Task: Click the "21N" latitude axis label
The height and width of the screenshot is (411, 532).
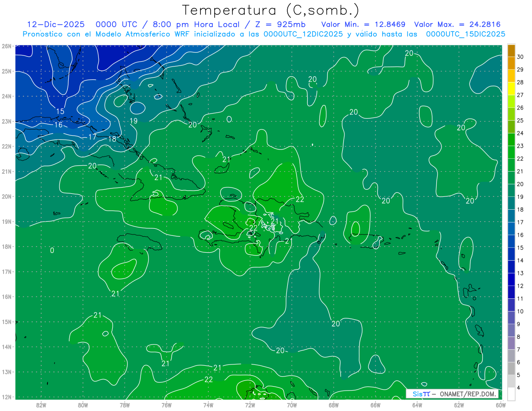Action: tap(6, 171)
